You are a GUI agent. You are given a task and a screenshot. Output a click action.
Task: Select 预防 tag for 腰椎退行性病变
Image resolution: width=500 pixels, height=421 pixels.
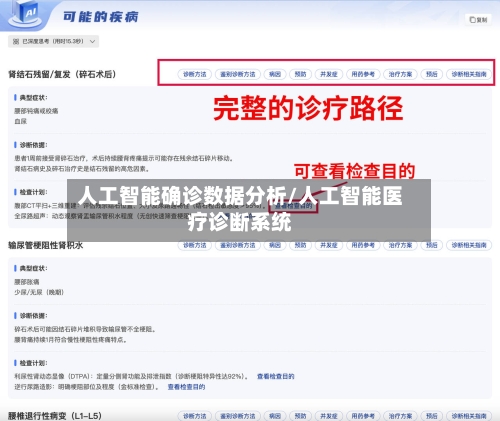coord(300,416)
